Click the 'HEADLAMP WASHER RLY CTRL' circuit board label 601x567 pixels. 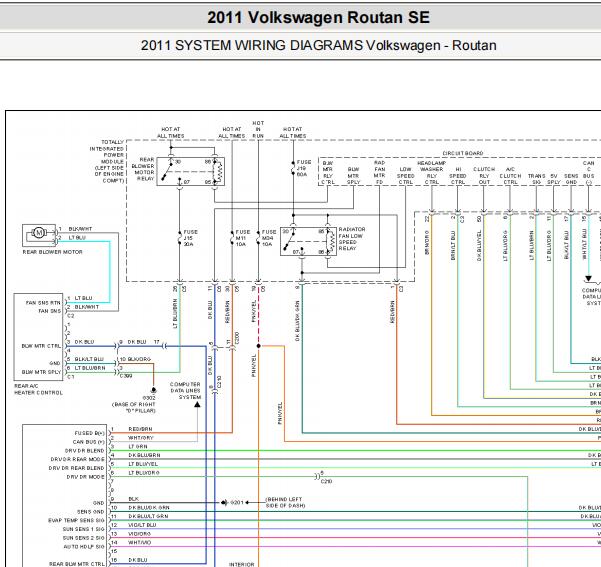pos(432,173)
